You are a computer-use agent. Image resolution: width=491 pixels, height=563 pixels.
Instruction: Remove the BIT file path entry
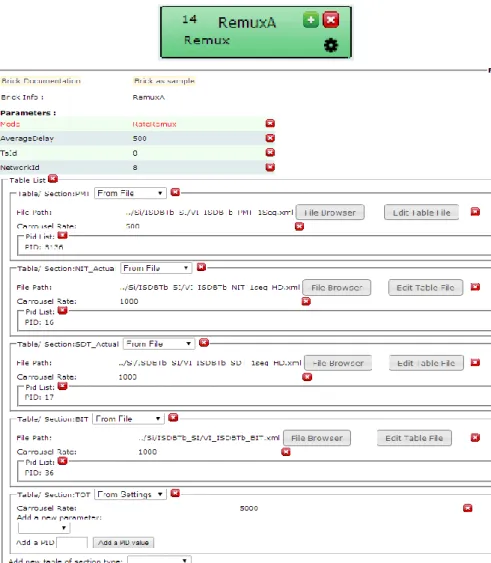pos(475,438)
